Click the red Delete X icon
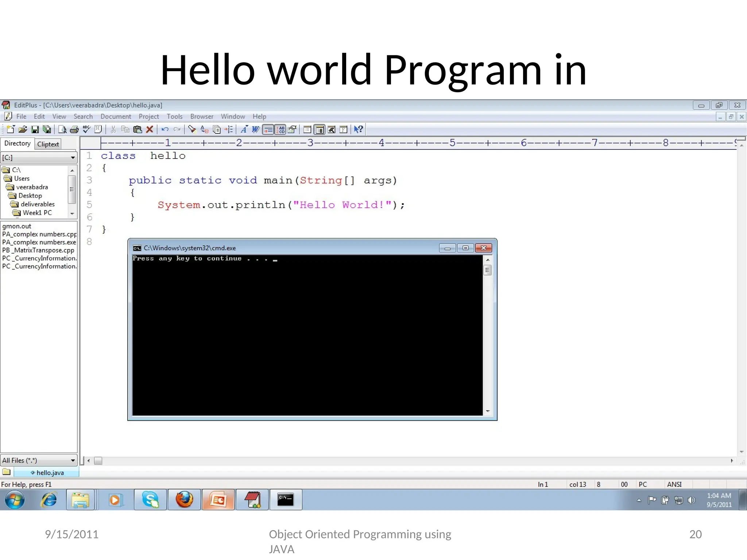This screenshot has height=560, width=747. 150,129
